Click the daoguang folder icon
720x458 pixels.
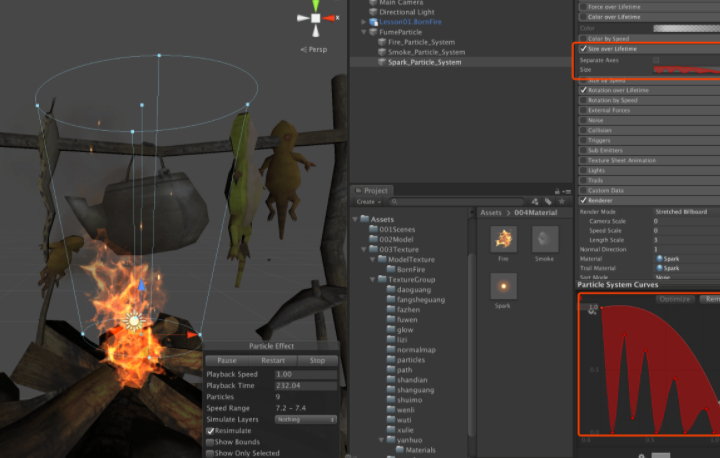[391, 289]
